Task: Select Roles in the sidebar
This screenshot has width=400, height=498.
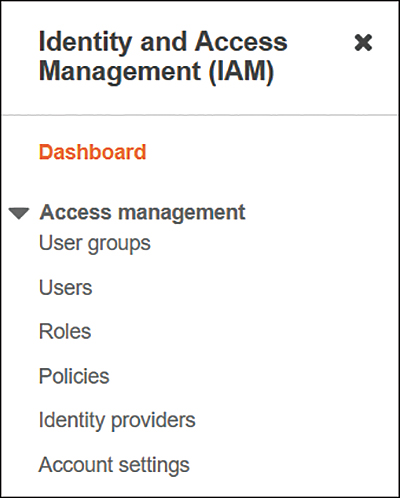Action: (x=65, y=331)
